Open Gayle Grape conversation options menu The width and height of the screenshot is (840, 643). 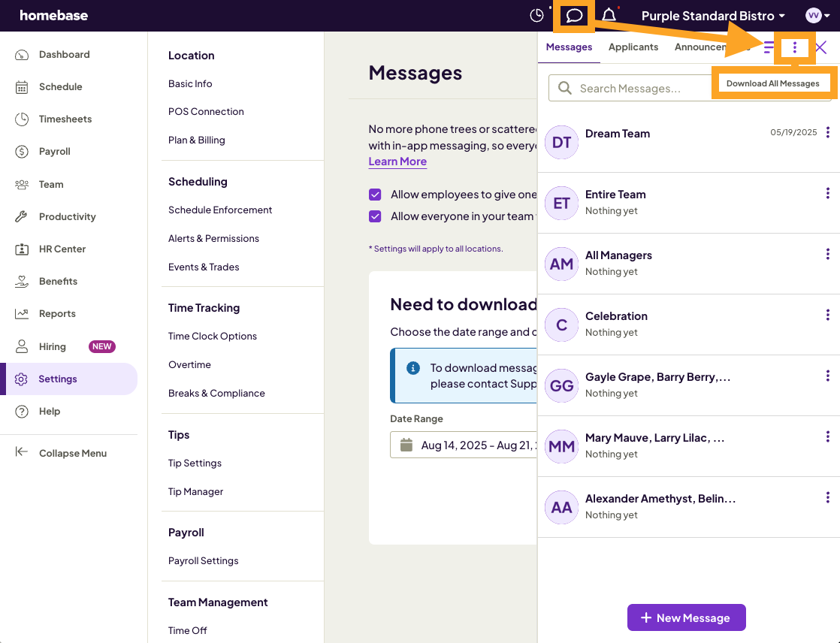(828, 376)
